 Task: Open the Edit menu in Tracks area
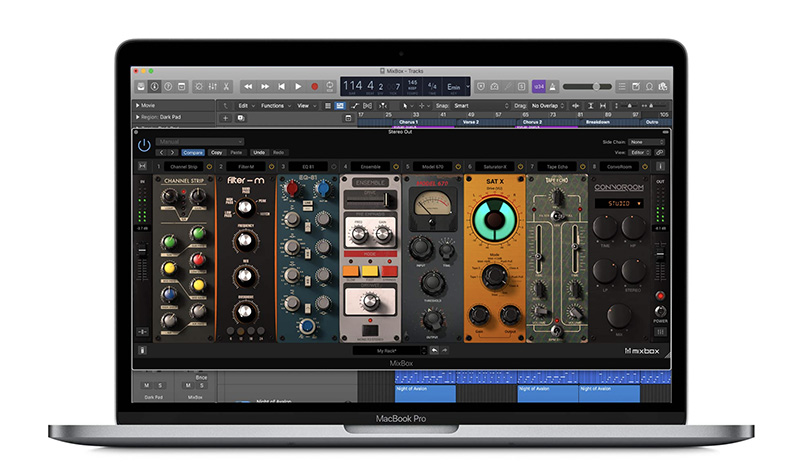tap(246, 106)
